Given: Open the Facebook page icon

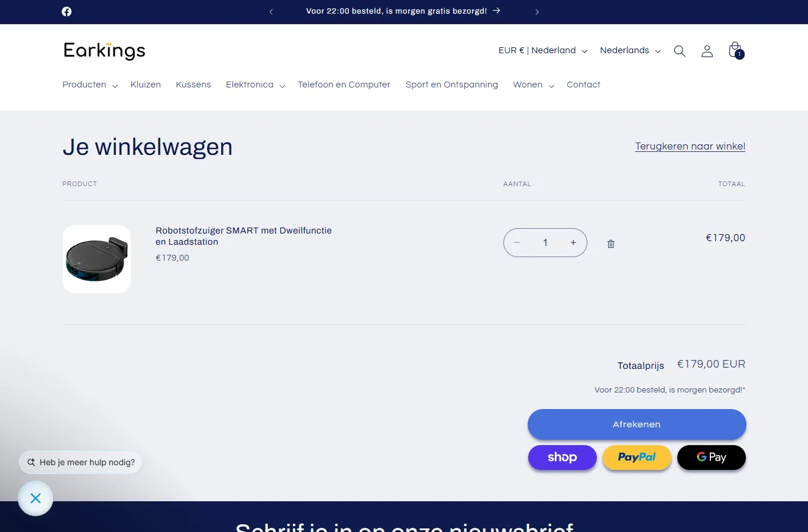Looking at the screenshot, I should [67, 12].
